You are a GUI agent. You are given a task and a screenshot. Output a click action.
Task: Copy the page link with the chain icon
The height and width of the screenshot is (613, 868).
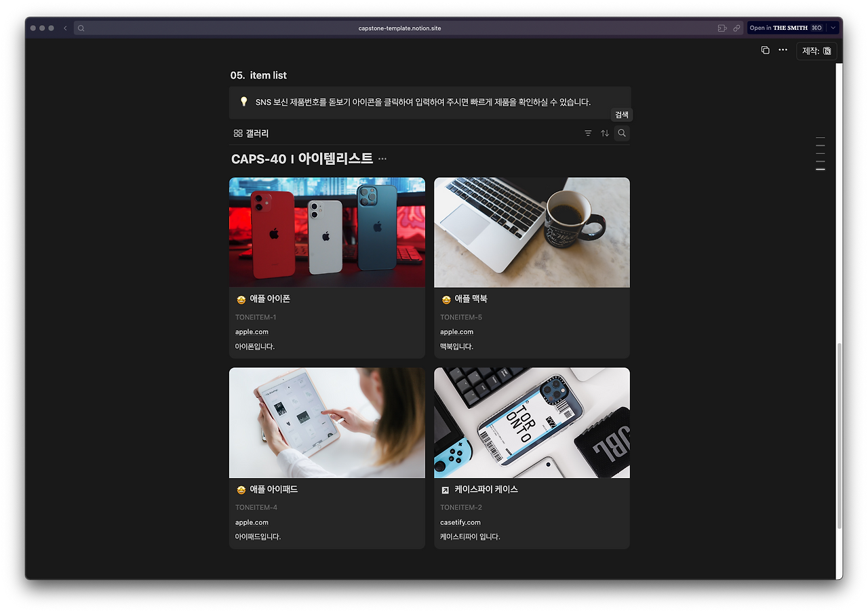(x=736, y=28)
